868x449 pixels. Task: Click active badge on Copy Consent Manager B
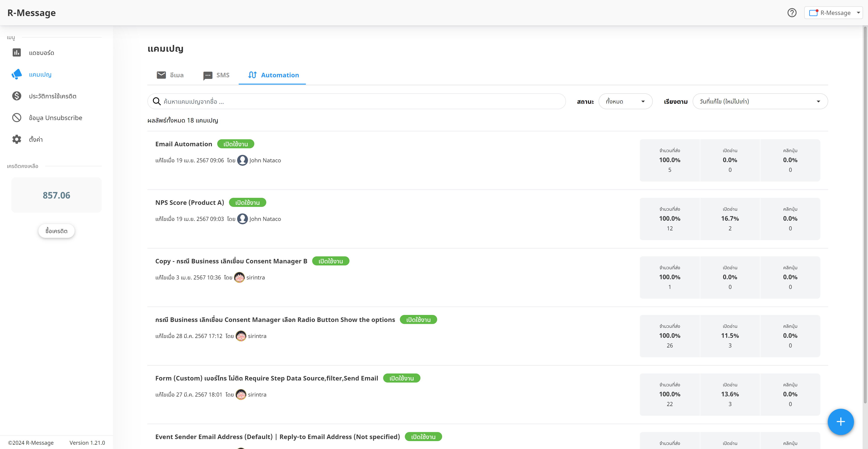click(x=330, y=261)
